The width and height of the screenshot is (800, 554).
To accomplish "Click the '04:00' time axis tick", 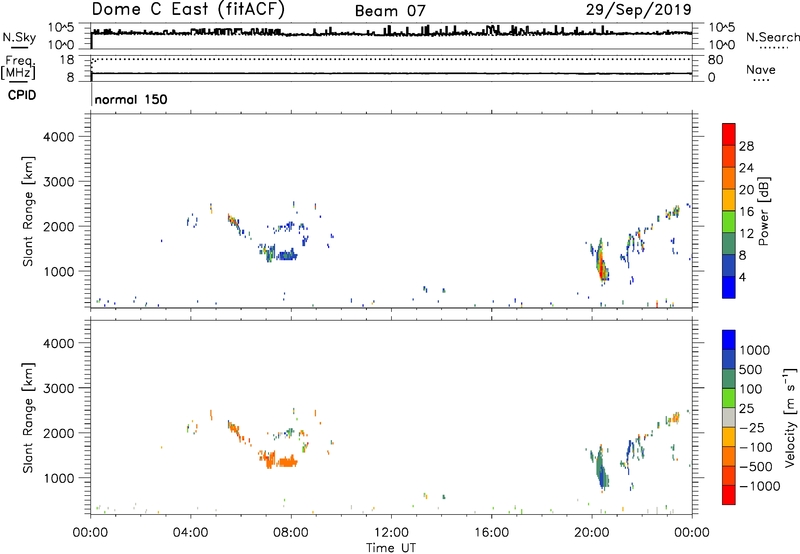I will pyautogui.click(x=190, y=533).
